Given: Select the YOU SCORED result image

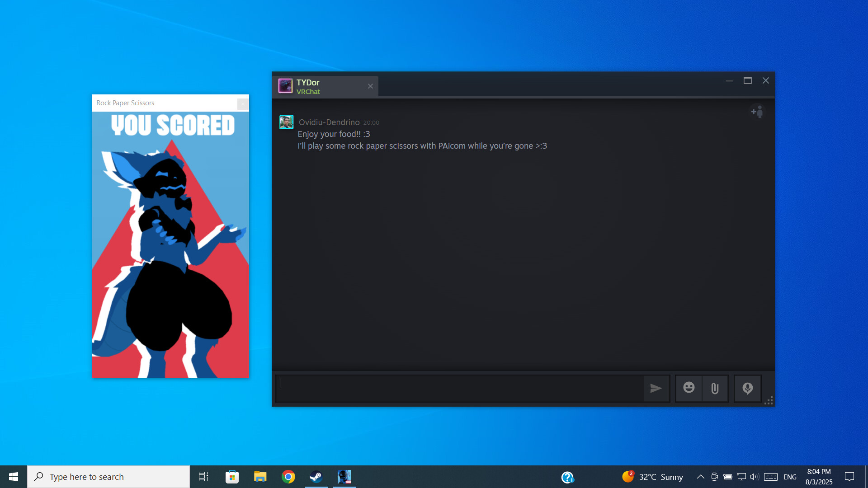Looking at the screenshot, I should tap(170, 239).
